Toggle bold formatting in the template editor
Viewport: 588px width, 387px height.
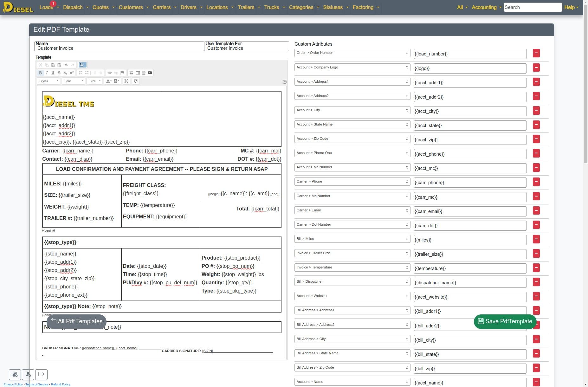coord(41,73)
